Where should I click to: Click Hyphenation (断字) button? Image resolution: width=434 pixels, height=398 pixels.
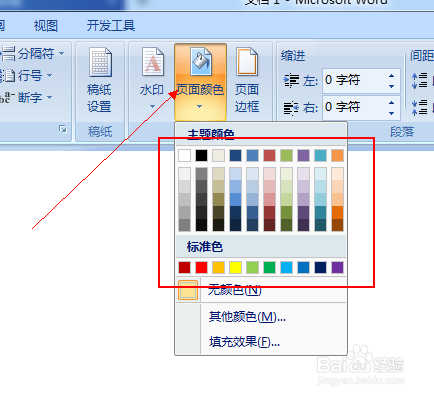(26, 98)
